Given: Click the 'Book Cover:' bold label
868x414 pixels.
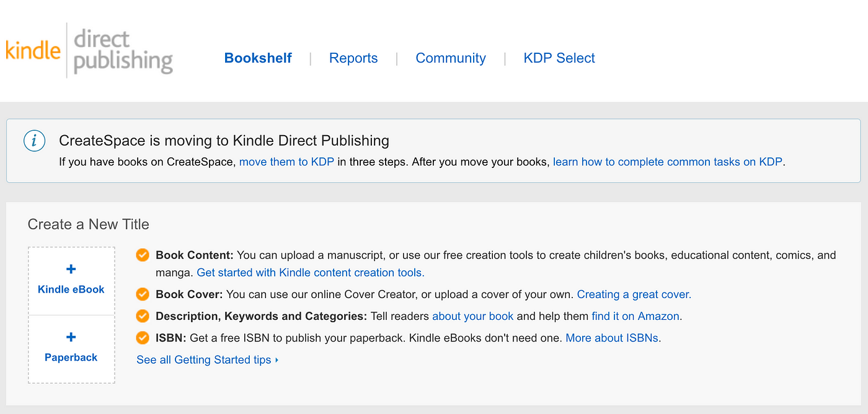Looking at the screenshot, I should pyautogui.click(x=190, y=294).
